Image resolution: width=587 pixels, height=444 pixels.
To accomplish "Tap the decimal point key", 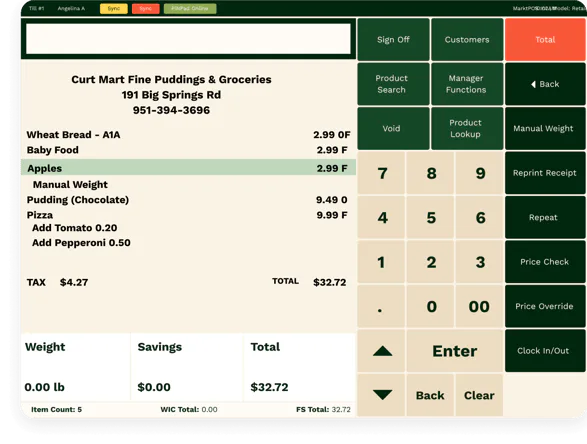I will coord(381,306).
